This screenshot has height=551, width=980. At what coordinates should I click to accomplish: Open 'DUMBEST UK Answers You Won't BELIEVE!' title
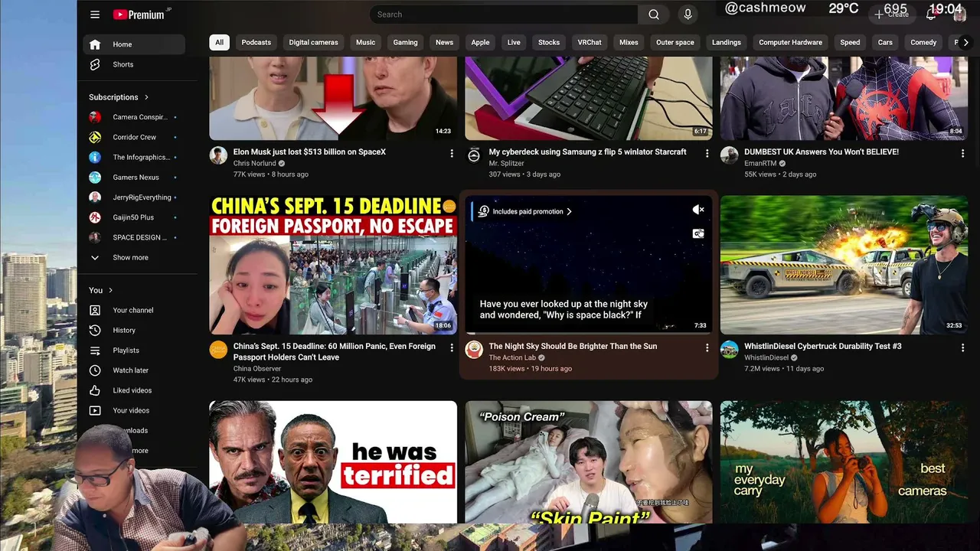click(x=822, y=152)
